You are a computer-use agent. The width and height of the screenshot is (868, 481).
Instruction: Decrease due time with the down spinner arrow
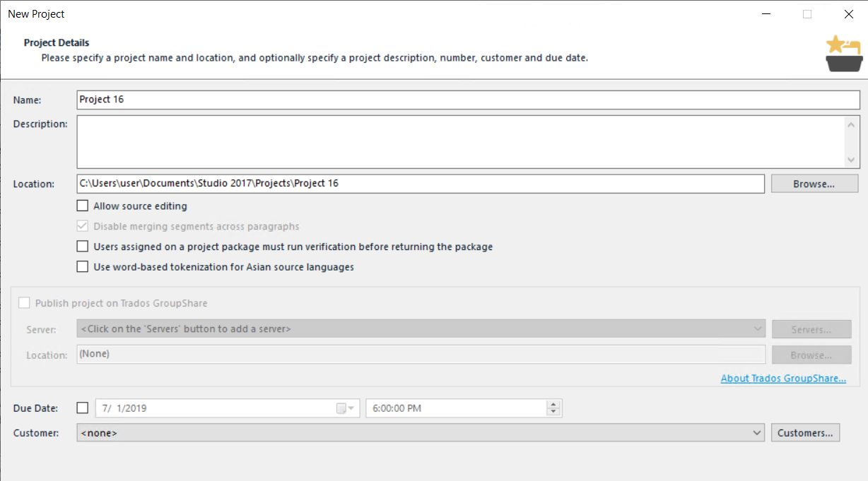tap(553, 412)
